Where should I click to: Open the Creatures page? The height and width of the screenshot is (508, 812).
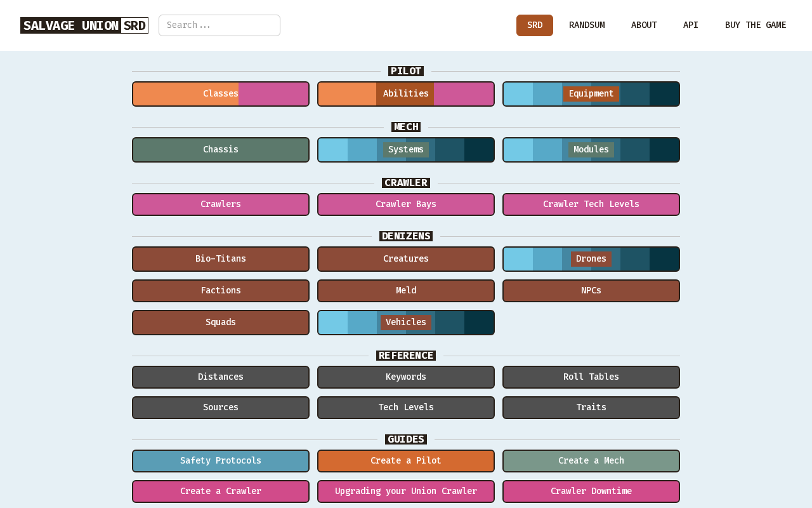(x=406, y=259)
